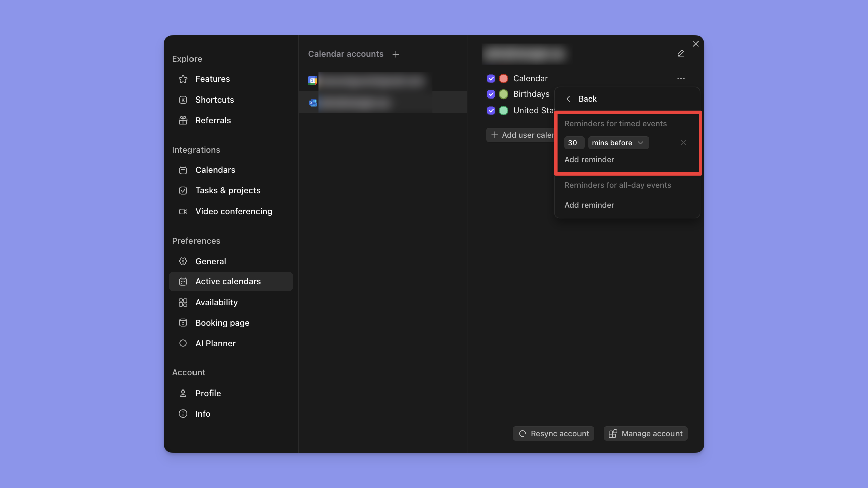This screenshot has height=488, width=868.
Task: Click the Info circle icon
Action: point(183,414)
